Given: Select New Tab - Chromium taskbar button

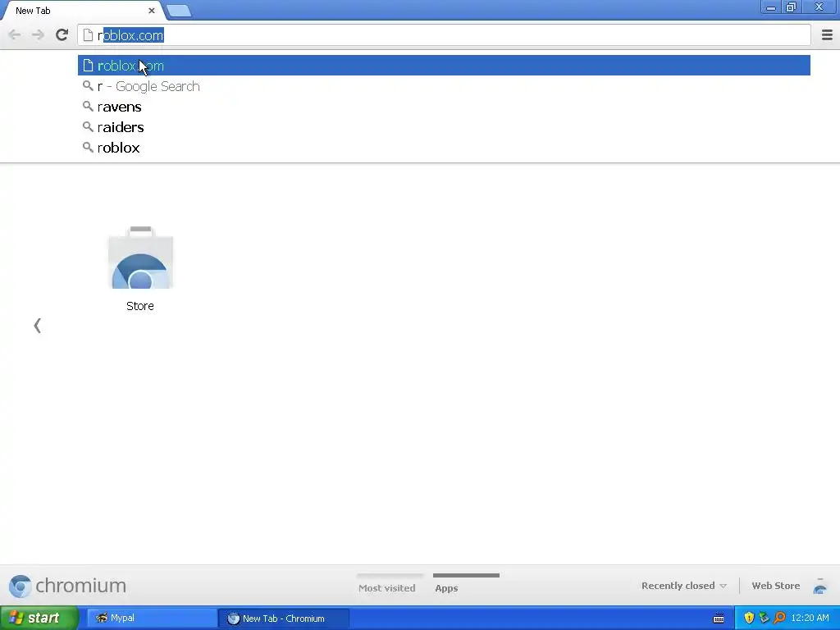Looking at the screenshot, I should click(x=284, y=619).
